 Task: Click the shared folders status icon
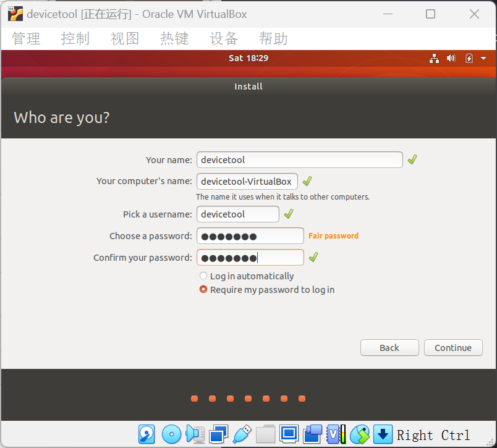(265, 434)
